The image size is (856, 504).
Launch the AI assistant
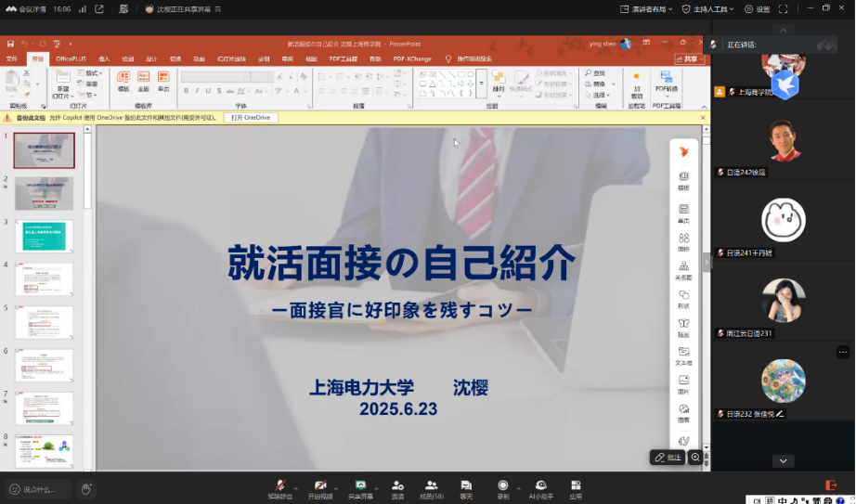(540, 485)
